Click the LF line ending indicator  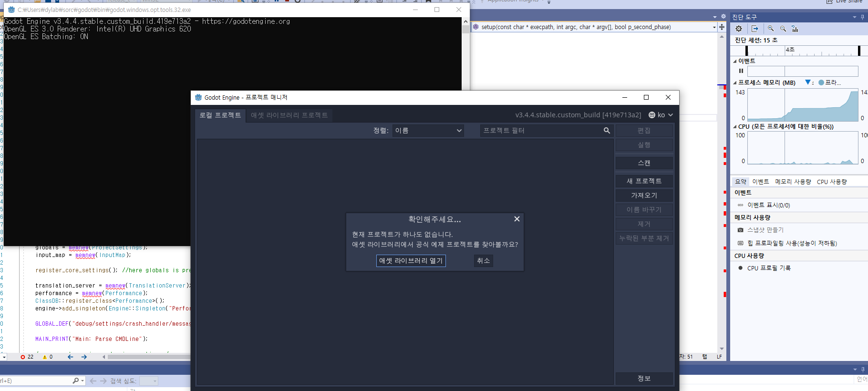pos(719,357)
